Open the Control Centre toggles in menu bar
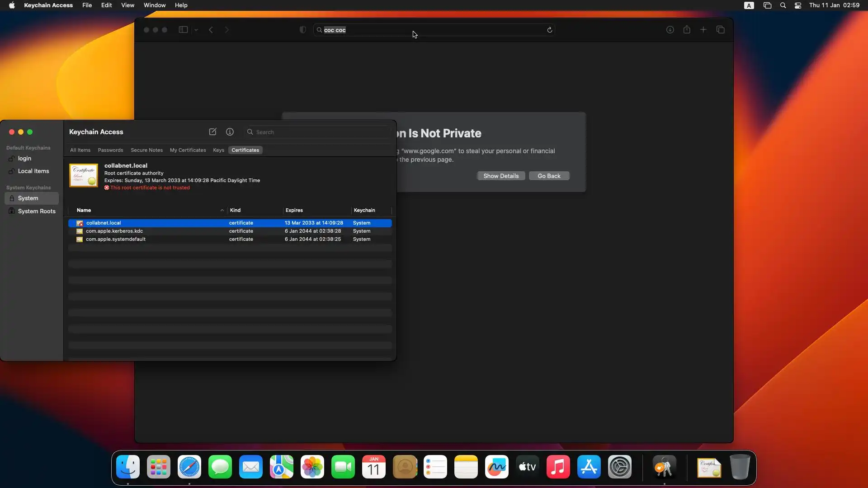This screenshot has width=868, height=488. pos(797,5)
